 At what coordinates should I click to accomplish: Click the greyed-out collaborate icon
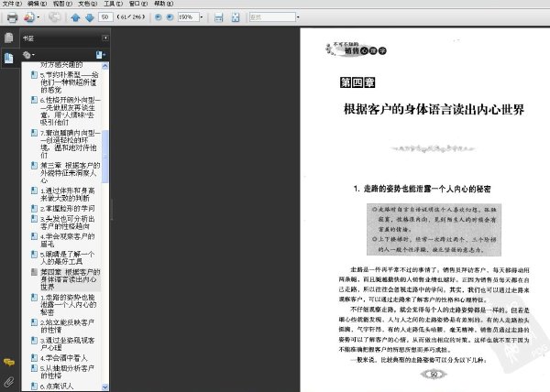pos(54,17)
